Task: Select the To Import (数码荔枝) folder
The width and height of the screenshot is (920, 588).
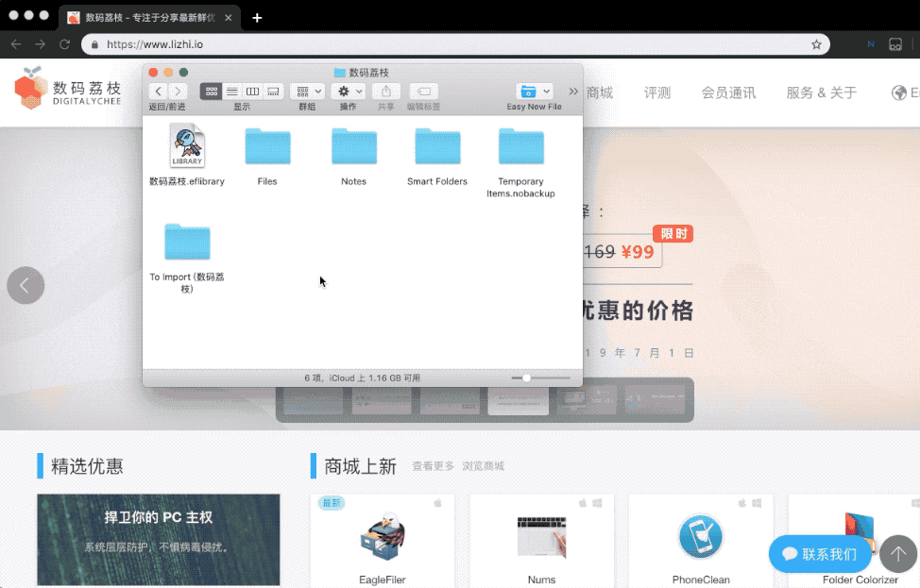Action: (187, 258)
